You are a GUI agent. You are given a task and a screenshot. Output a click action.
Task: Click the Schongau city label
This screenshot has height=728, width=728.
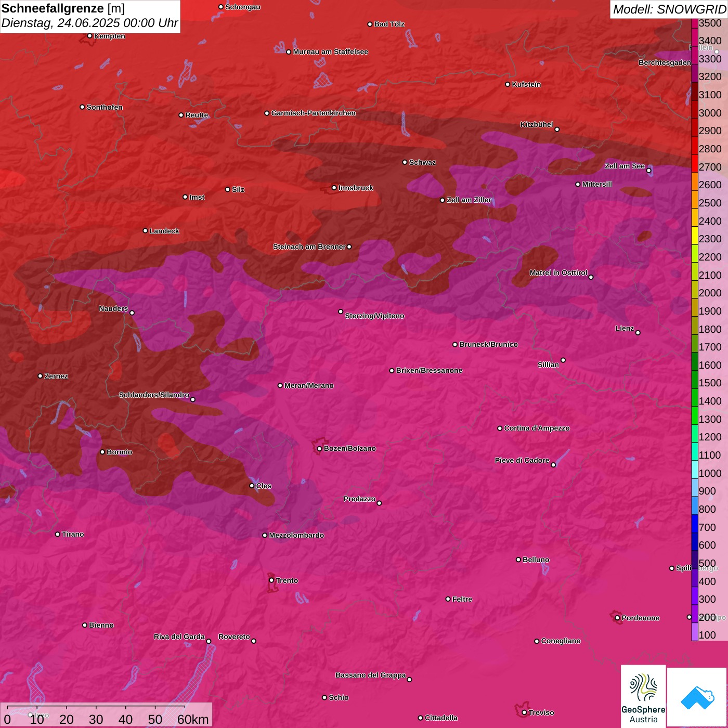pos(242,7)
